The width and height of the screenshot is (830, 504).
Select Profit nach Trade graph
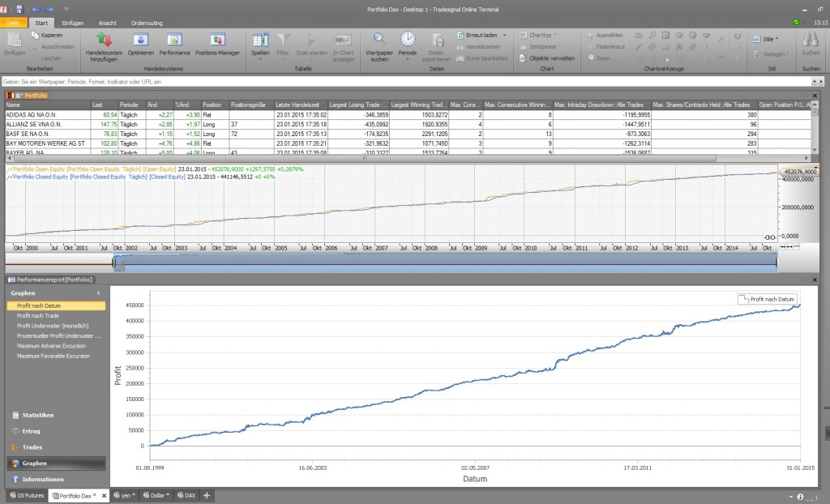pyautogui.click(x=38, y=316)
